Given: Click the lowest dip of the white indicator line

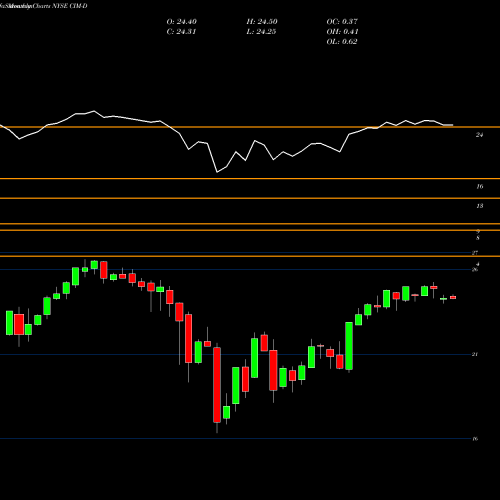Looking at the screenshot, I should [x=217, y=172].
